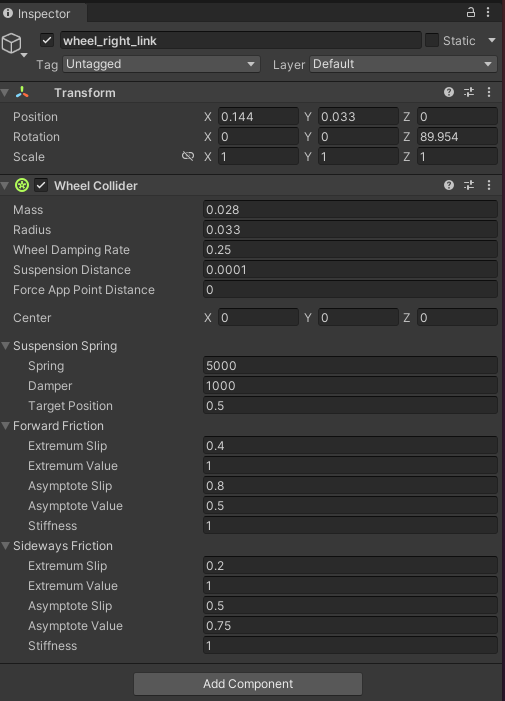Collapse the Sideways Friction section
Viewport: 505px width, 701px height.
pos(5,545)
